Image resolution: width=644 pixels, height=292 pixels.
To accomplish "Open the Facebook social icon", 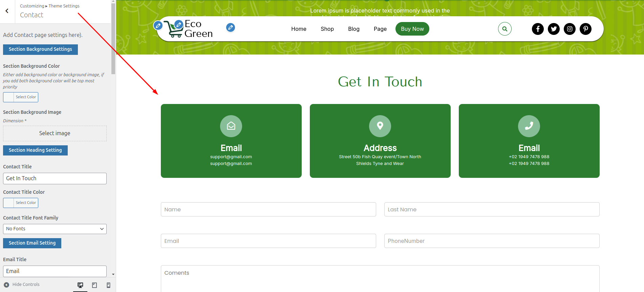I will click(x=538, y=29).
